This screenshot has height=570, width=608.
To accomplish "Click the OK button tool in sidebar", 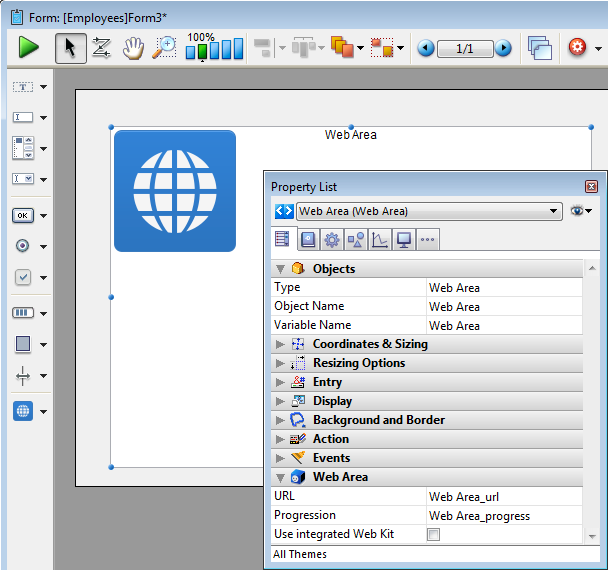I will [23, 215].
